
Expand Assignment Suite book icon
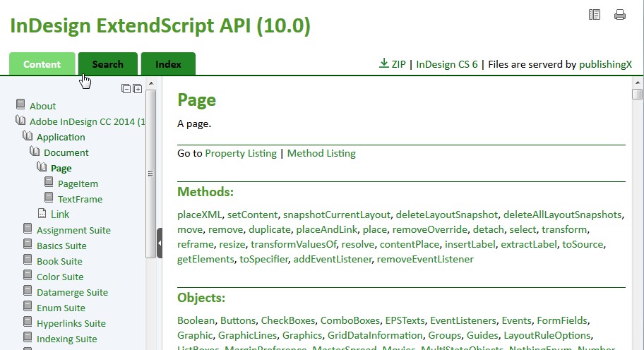point(28,229)
